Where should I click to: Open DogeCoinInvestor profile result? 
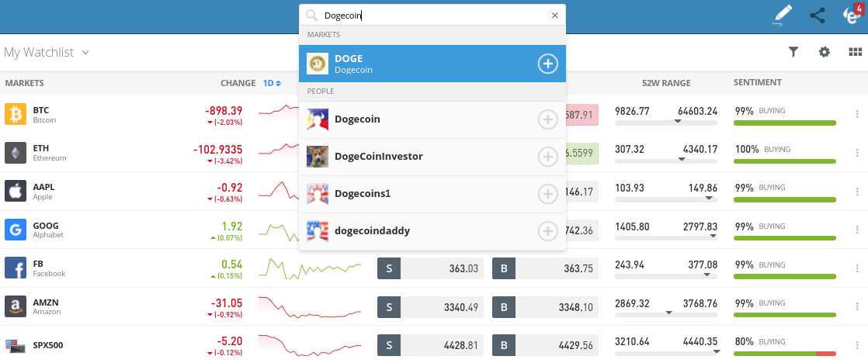tap(432, 157)
